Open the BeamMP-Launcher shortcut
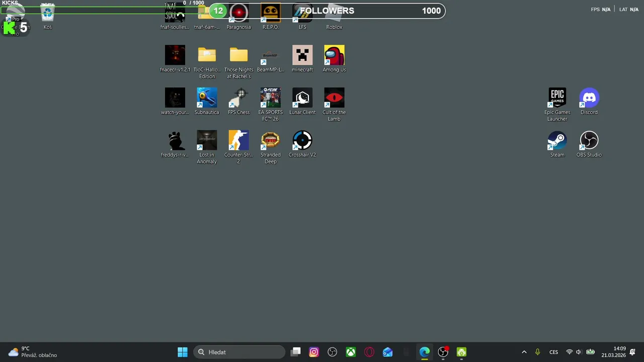 (x=270, y=59)
